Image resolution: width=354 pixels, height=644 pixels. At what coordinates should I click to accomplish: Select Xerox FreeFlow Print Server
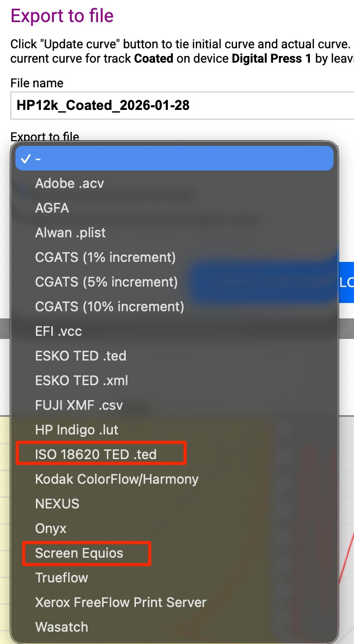click(121, 602)
